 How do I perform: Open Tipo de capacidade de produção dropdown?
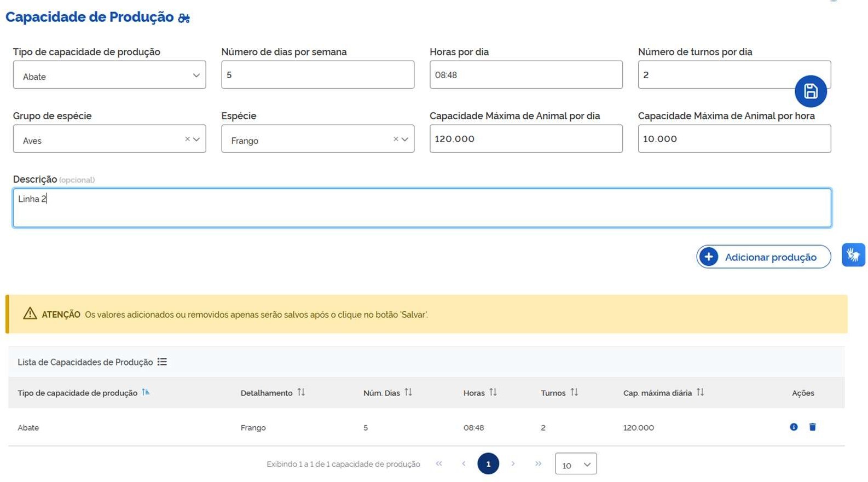(x=109, y=75)
